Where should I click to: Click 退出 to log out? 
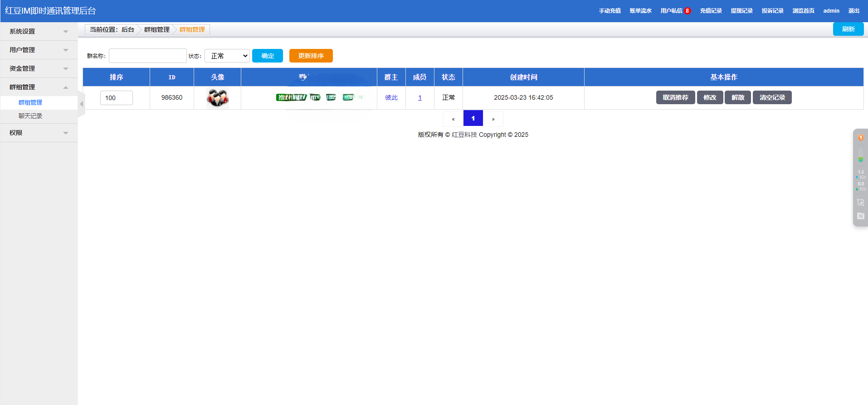tap(854, 11)
